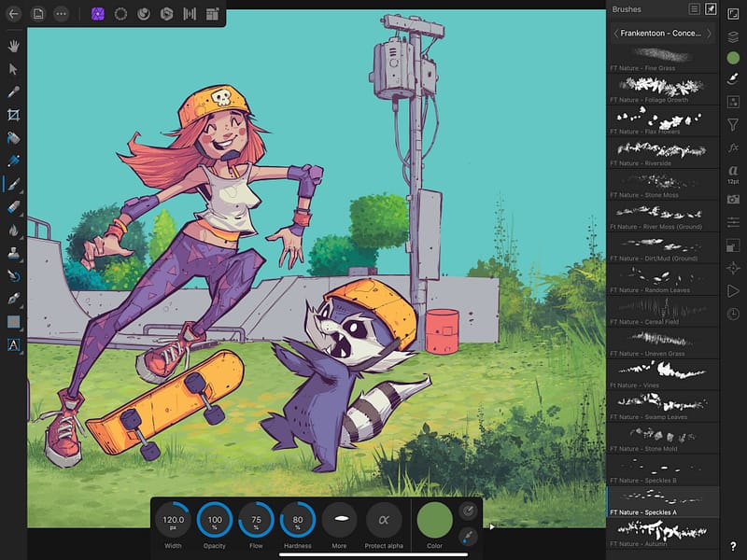Switch to the Photo persona
Viewport: 747px width, 560px height.
tap(98, 14)
